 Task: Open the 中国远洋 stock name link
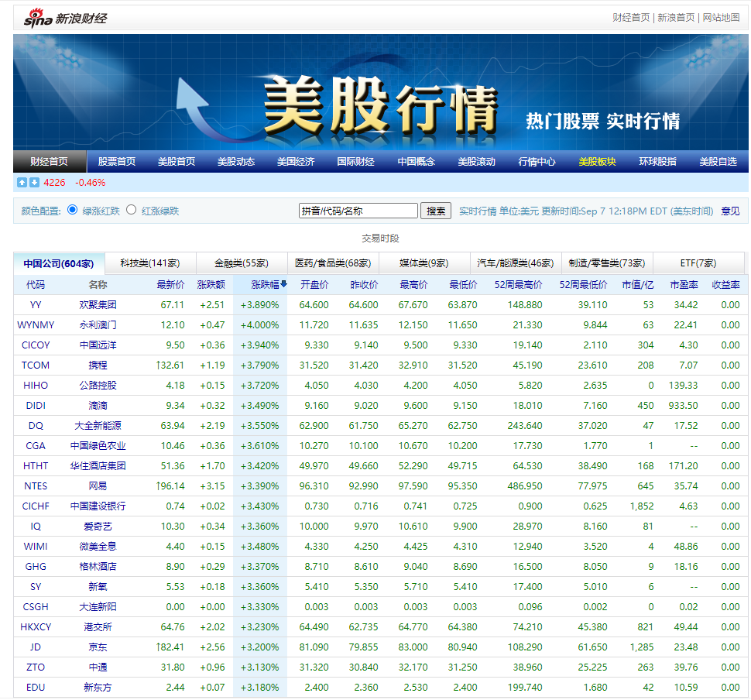tap(98, 345)
